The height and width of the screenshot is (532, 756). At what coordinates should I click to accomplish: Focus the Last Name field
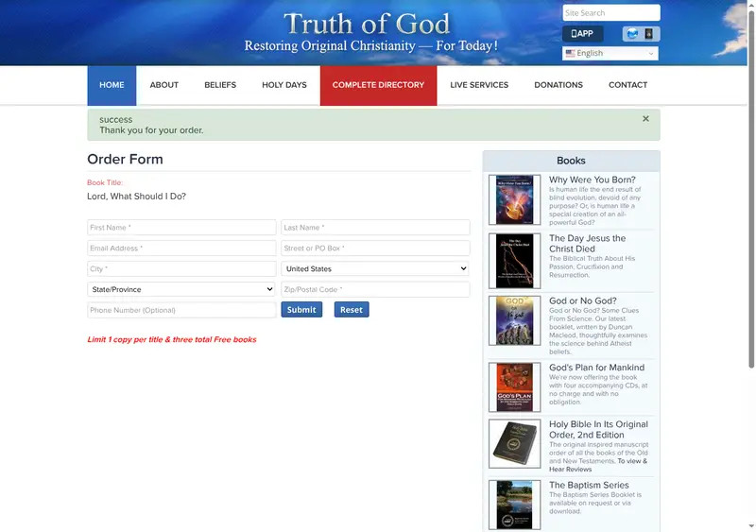click(375, 227)
